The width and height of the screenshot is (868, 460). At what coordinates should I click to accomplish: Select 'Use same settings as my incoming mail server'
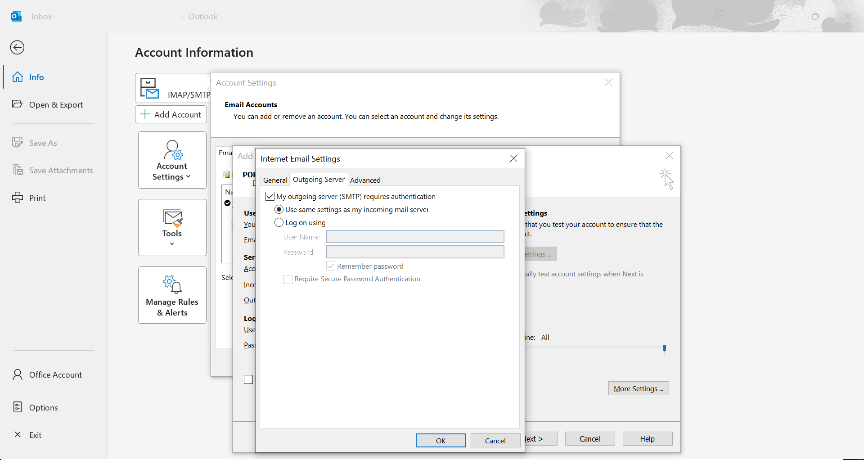(x=279, y=209)
